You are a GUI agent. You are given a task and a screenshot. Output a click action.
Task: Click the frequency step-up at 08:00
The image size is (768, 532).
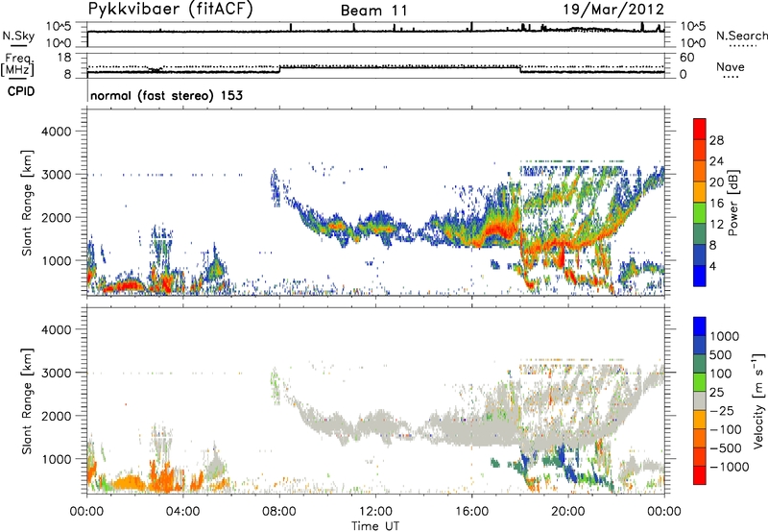[x=279, y=69]
